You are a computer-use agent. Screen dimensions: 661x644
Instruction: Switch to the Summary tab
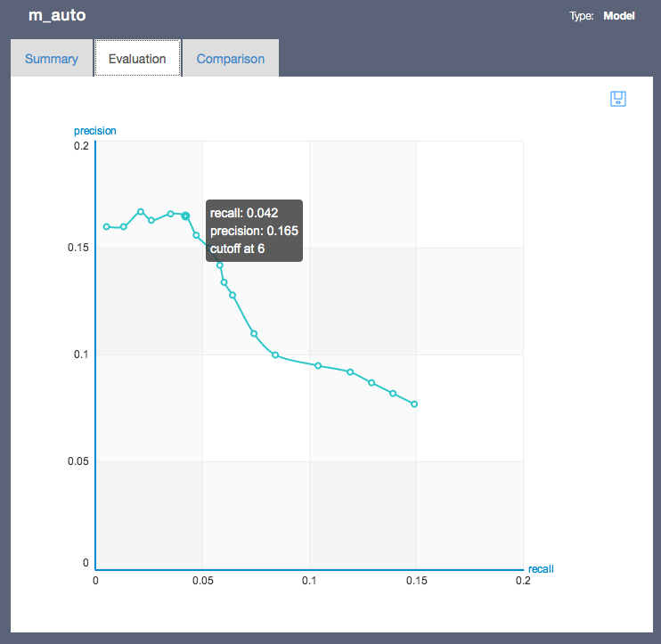pyautogui.click(x=52, y=59)
